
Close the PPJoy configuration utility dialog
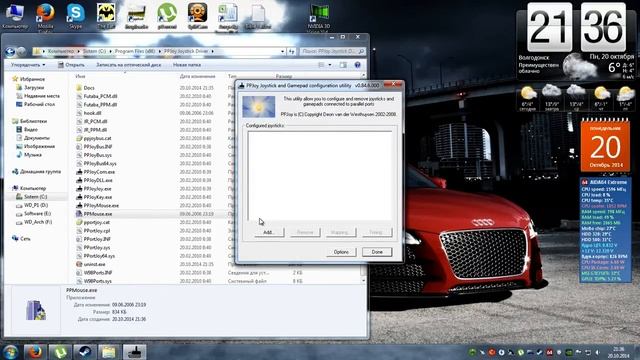(x=393, y=84)
